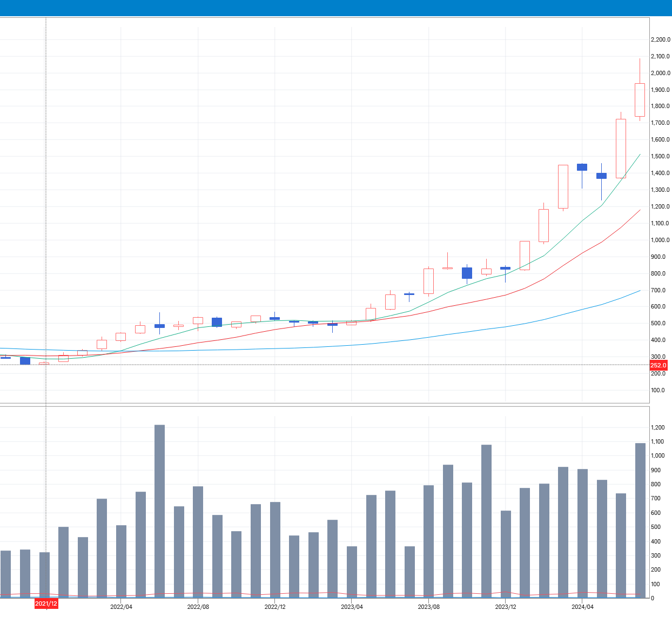Image resolution: width=672 pixels, height=617 pixels.
Task: Select the rightmost volume bar
Action: 640,520
